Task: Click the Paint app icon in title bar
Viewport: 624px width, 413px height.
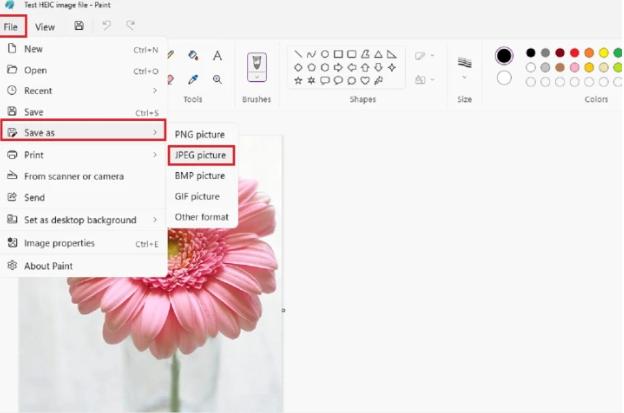Action: pos(9,5)
